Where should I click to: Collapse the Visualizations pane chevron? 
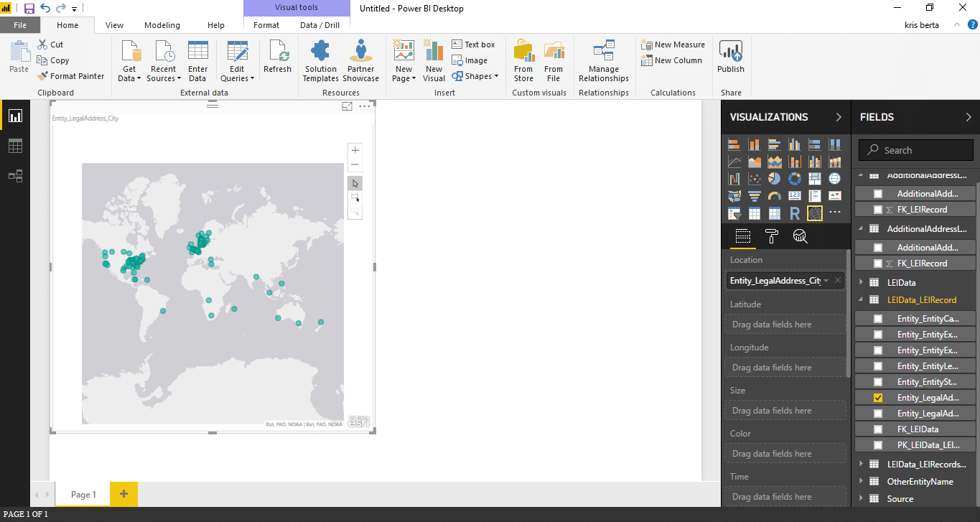pyautogui.click(x=839, y=117)
